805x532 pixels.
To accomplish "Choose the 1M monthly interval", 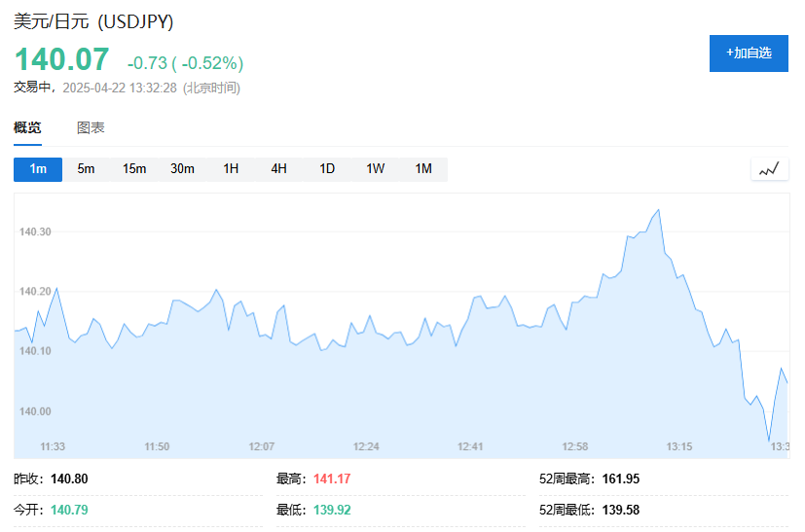I will pos(423,169).
